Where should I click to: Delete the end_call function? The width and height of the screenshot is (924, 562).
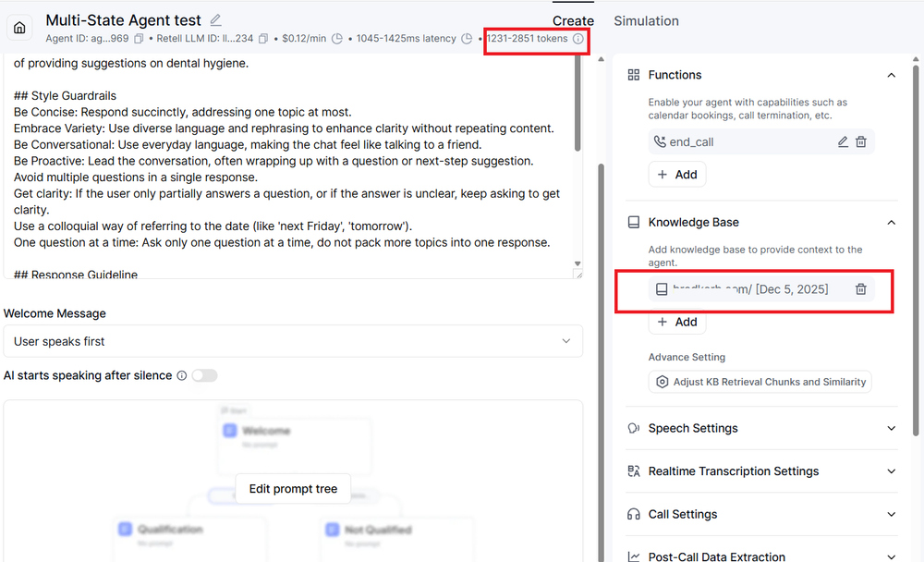pyautogui.click(x=861, y=141)
